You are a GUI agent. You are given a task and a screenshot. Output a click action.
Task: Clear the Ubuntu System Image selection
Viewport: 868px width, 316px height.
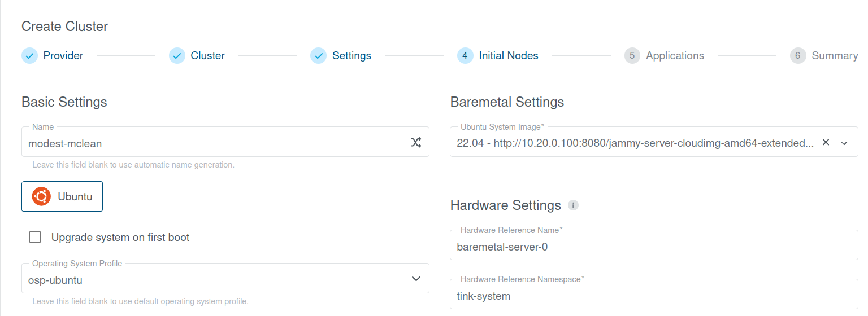point(826,143)
